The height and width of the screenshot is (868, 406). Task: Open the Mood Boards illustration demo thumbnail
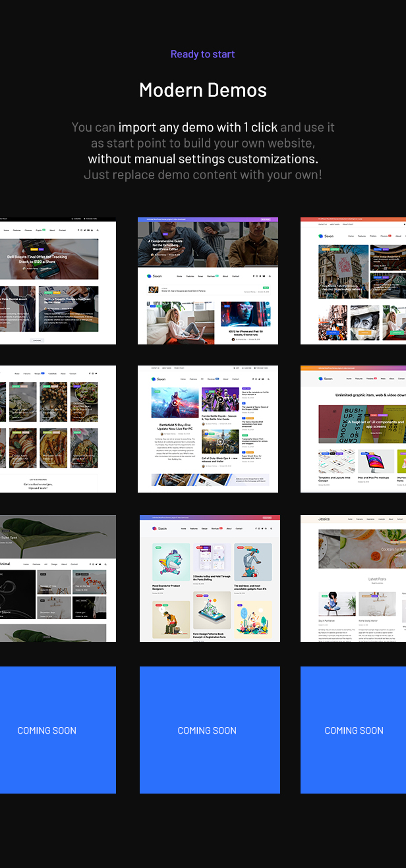pyautogui.click(x=210, y=578)
